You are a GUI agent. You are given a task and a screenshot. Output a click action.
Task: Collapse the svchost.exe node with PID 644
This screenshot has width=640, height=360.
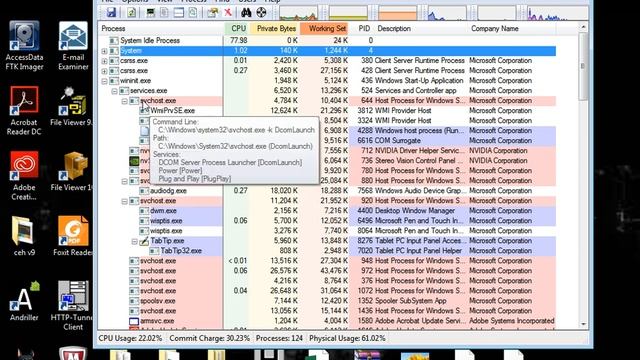tap(124, 101)
